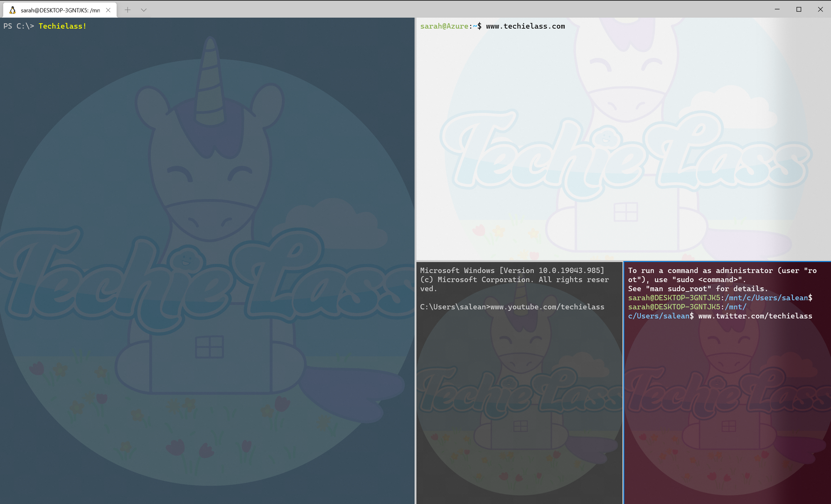This screenshot has height=504, width=831.
Task: Expand the new tab profile dropdown
Action: coord(144,10)
